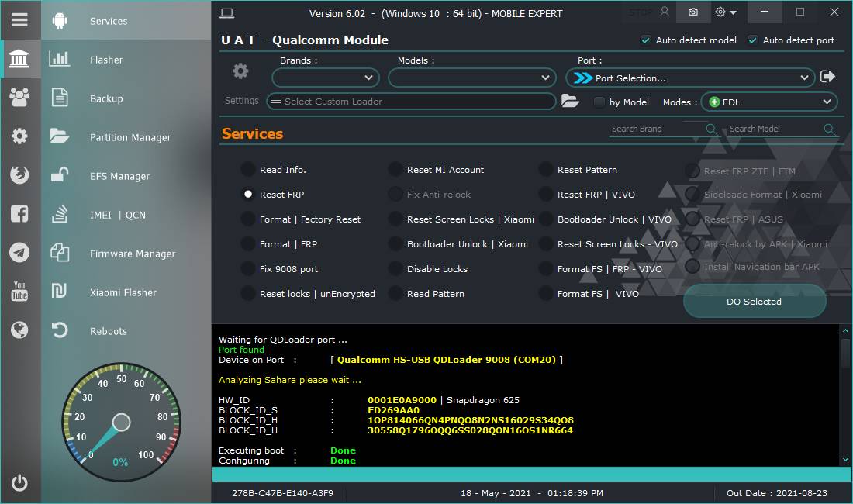The image size is (853, 504).
Task: Click the port exit arrow icon
Action: tap(827, 77)
